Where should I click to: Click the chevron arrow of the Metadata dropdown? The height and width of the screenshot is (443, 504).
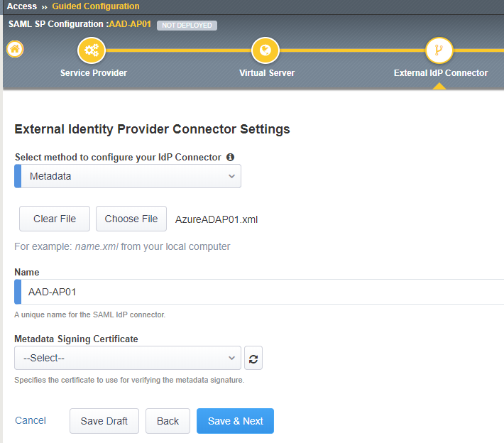(231, 176)
